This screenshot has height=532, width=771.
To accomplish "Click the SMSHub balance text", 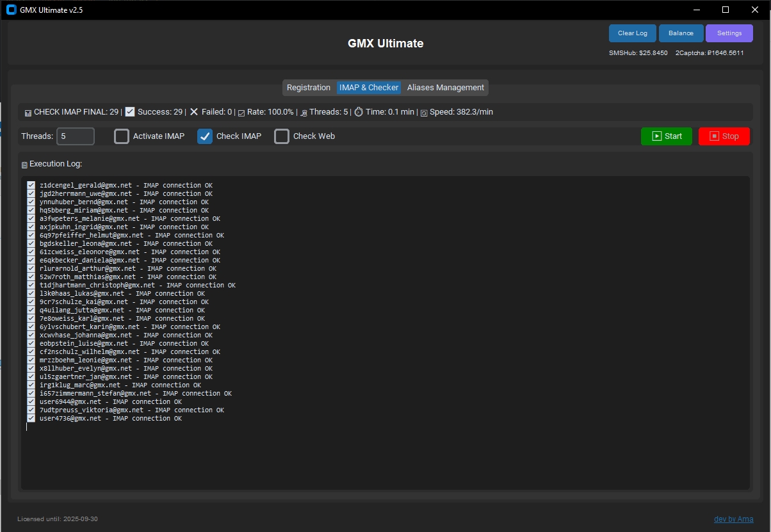I will (x=638, y=53).
